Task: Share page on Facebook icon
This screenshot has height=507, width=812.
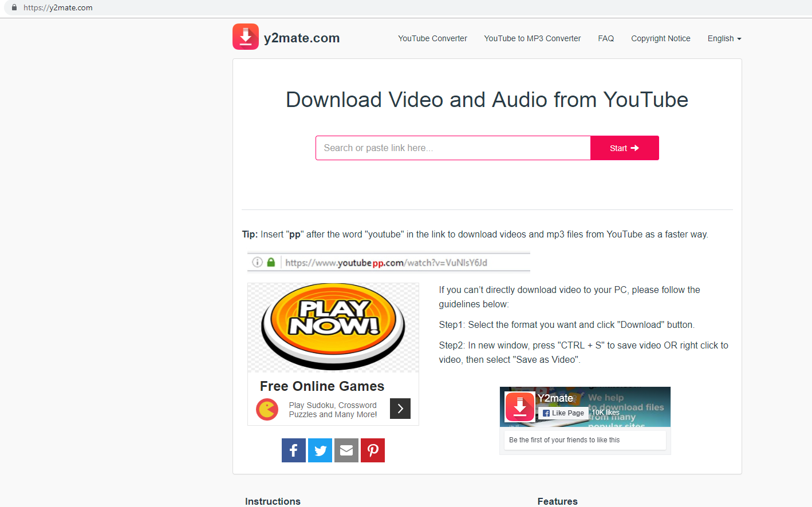Action: (293, 450)
